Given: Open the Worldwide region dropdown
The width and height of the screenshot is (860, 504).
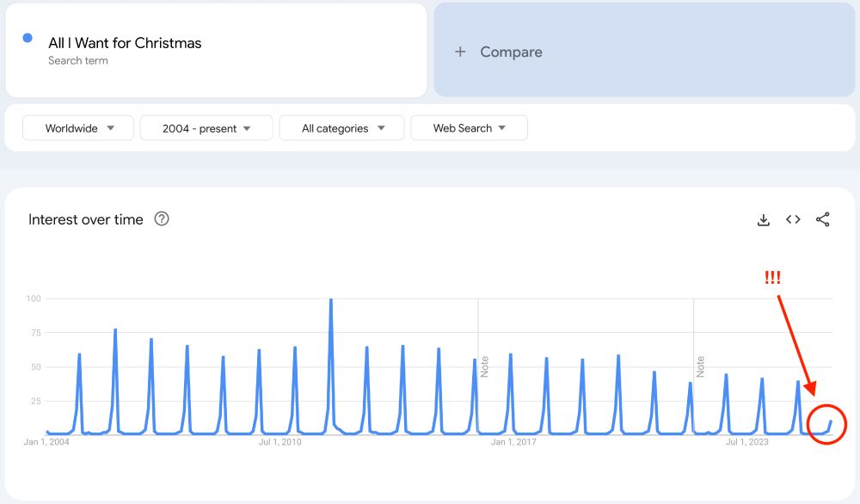Looking at the screenshot, I should point(78,128).
